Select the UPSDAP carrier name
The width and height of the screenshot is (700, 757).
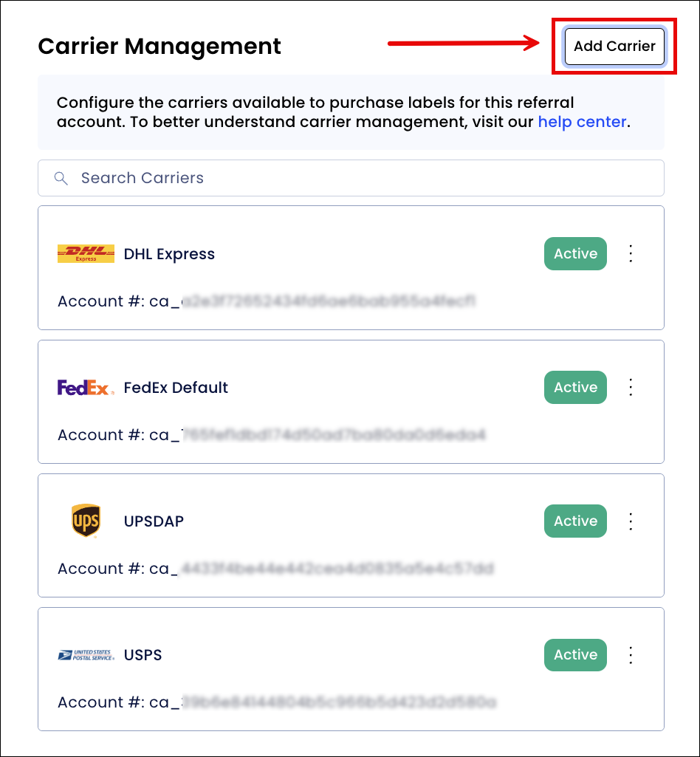pos(154,521)
